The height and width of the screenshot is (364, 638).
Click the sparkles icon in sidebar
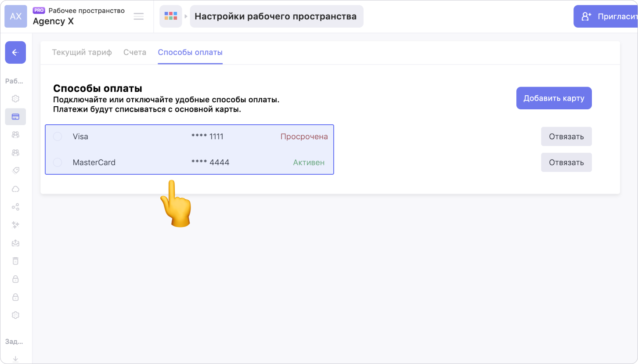(x=15, y=225)
